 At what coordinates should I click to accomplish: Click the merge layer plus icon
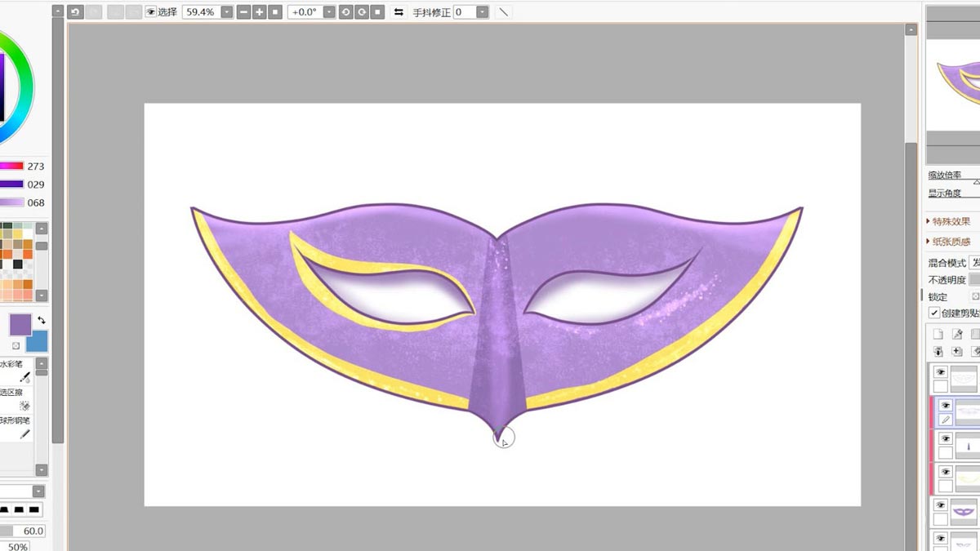point(957,351)
